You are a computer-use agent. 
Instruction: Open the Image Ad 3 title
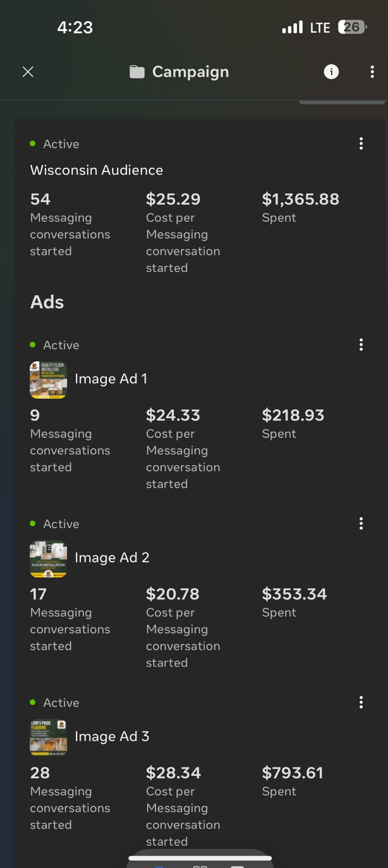coord(112,737)
